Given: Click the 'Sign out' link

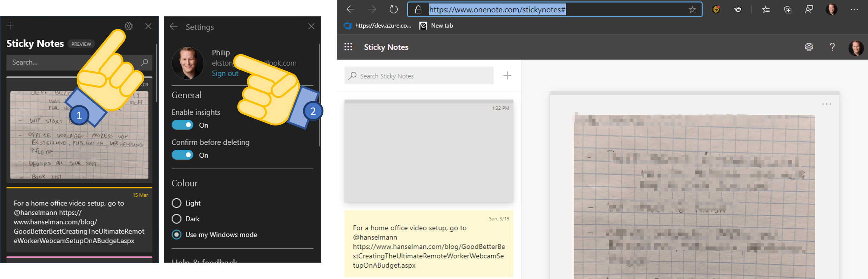Looking at the screenshot, I should tap(225, 73).
